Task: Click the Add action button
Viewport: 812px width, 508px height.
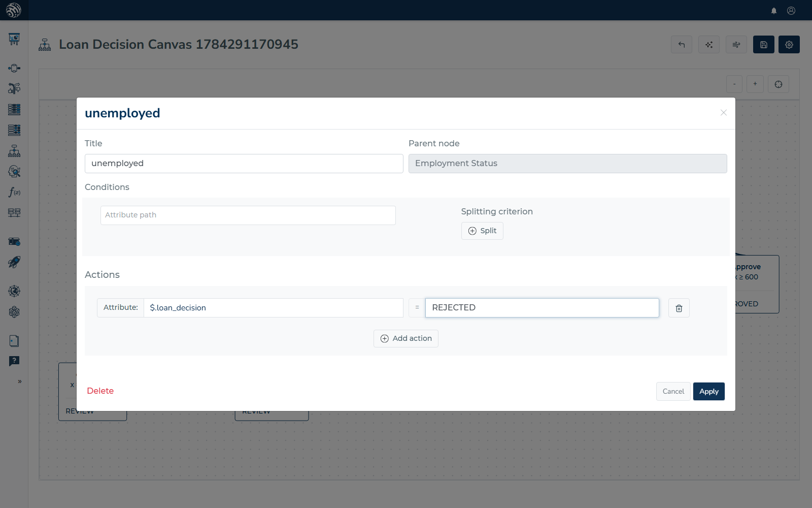Action: click(x=406, y=339)
